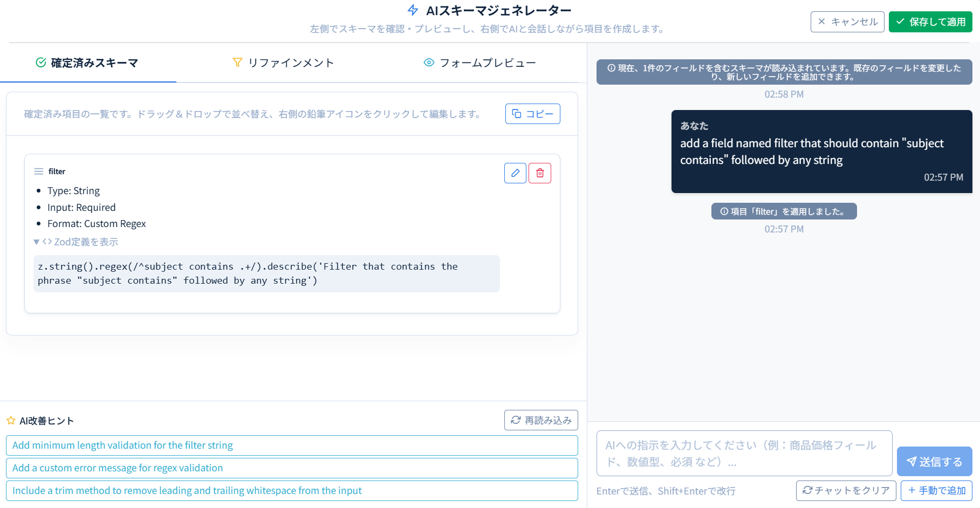980x508 pixels.
Task: Switch to the リファインメント tab
Action: click(x=283, y=62)
